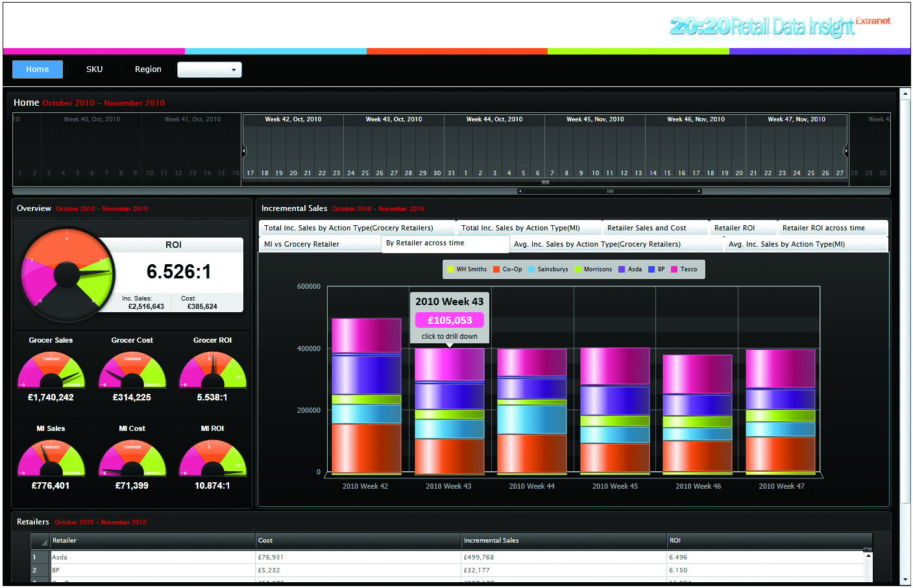Select Week 47, Nov, 2010 in timeline
The height and width of the screenshot is (588, 913).
pyautogui.click(x=796, y=119)
